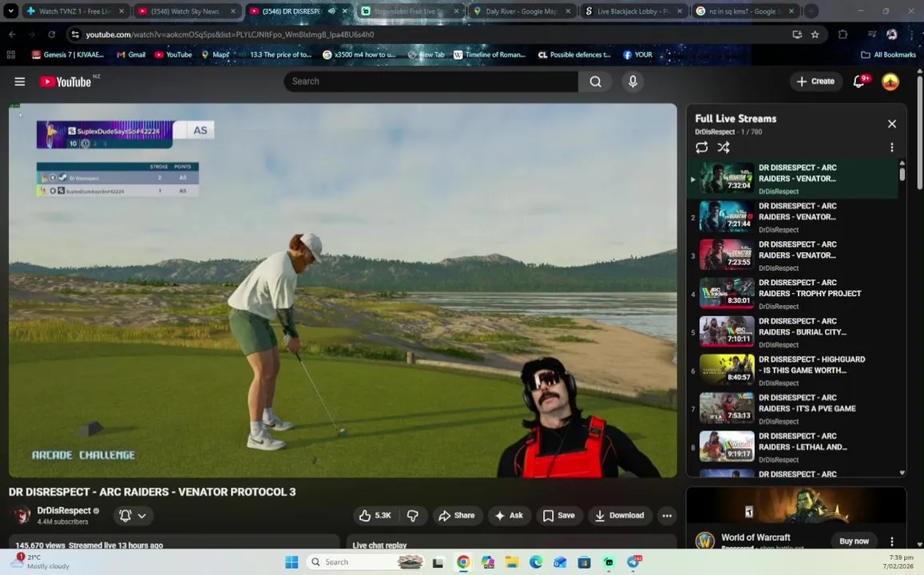Download the video

click(620, 515)
